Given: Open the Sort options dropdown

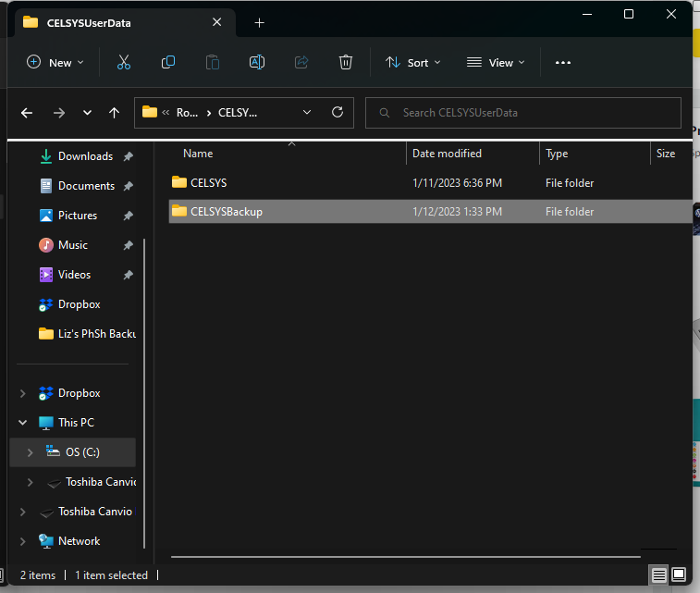Looking at the screenshot, I should coord(412,62).
